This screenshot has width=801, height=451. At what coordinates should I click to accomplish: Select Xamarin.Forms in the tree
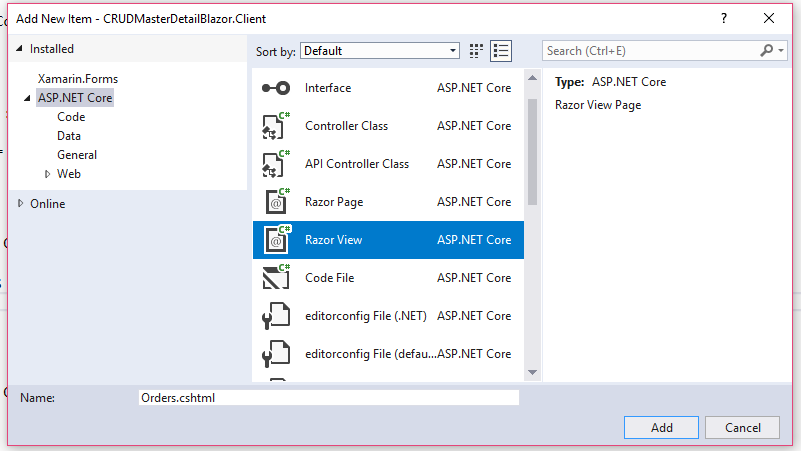78,79
